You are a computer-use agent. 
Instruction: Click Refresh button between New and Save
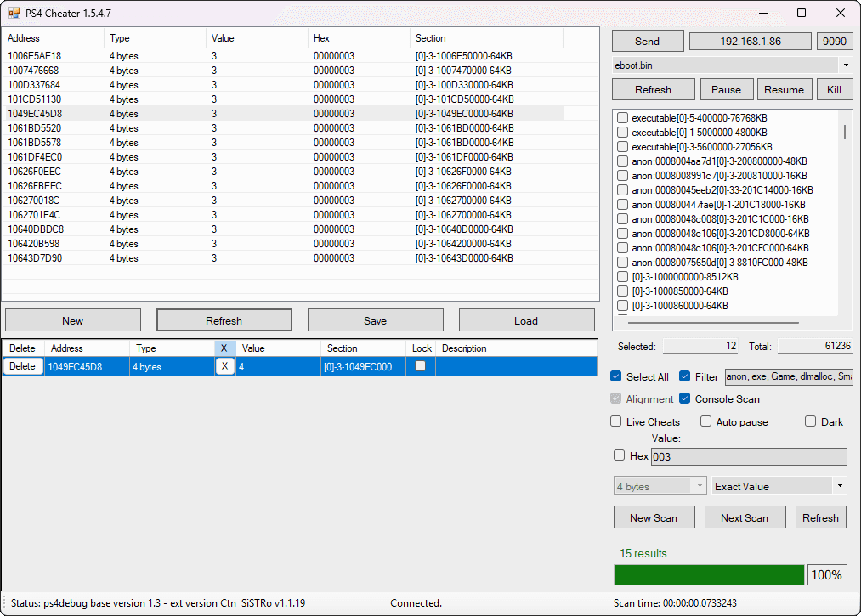coord(224,320)
